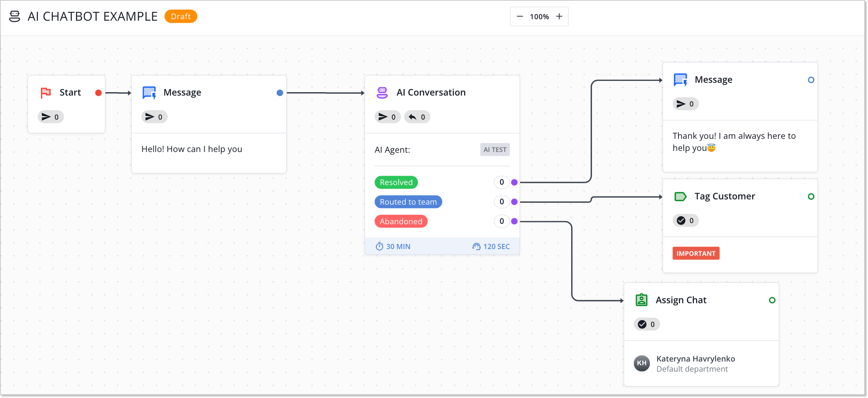The width and height of the screenshot is (868, 398).
Task: Click the headset icon next to 120 SEC
Action: 476,246
